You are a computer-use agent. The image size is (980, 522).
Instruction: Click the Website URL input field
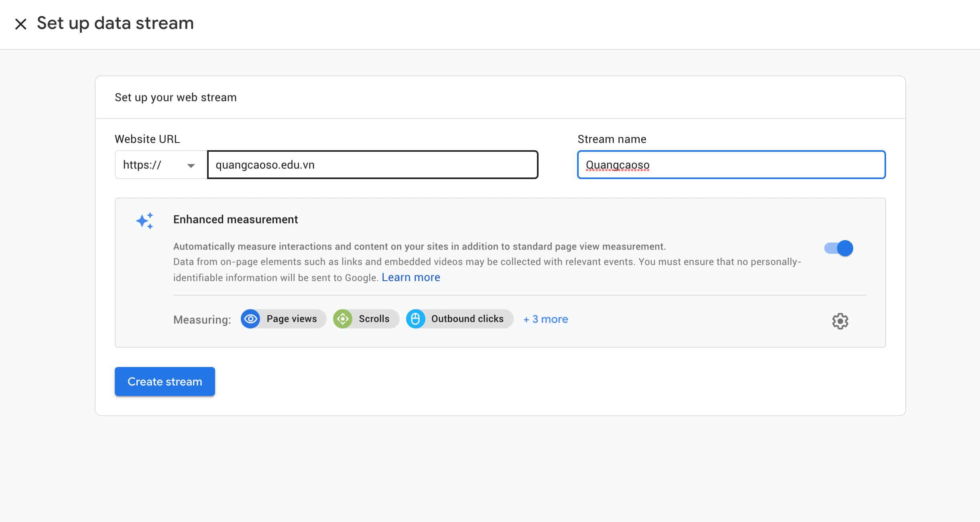click(x=372, y=165)
